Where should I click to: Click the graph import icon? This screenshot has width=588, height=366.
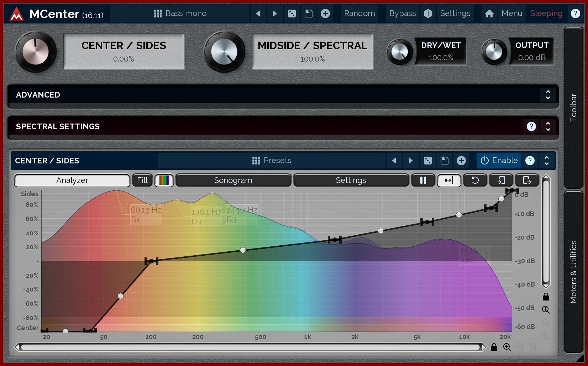point(501,180)
